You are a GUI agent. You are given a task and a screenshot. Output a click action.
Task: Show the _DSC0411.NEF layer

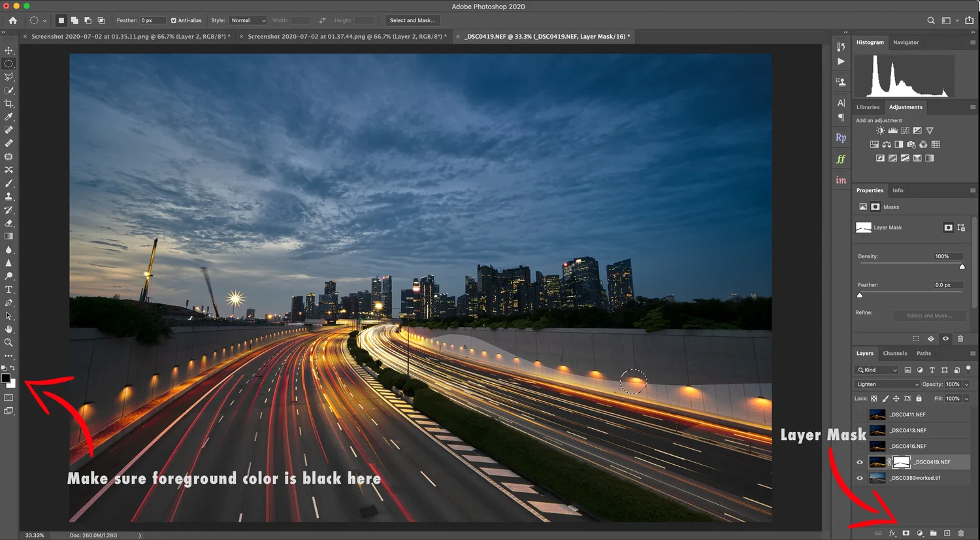[x=860, y=414]
